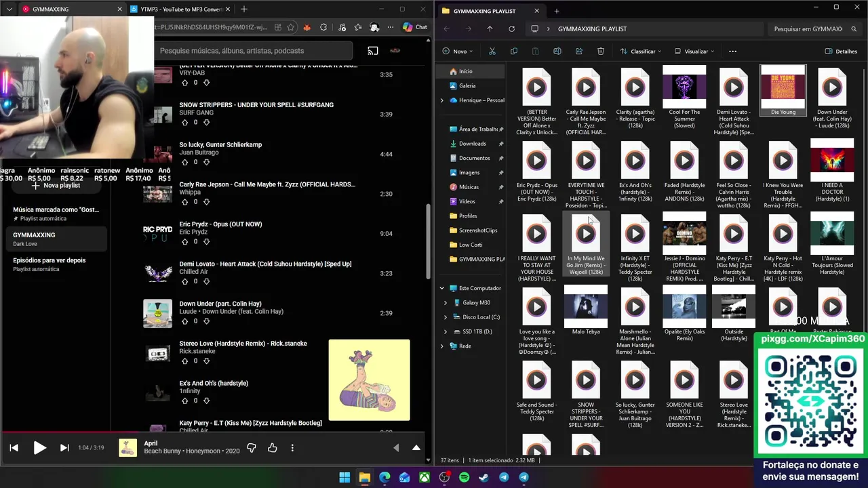Expand Disco Local (C:) tree node

(446, 317)
